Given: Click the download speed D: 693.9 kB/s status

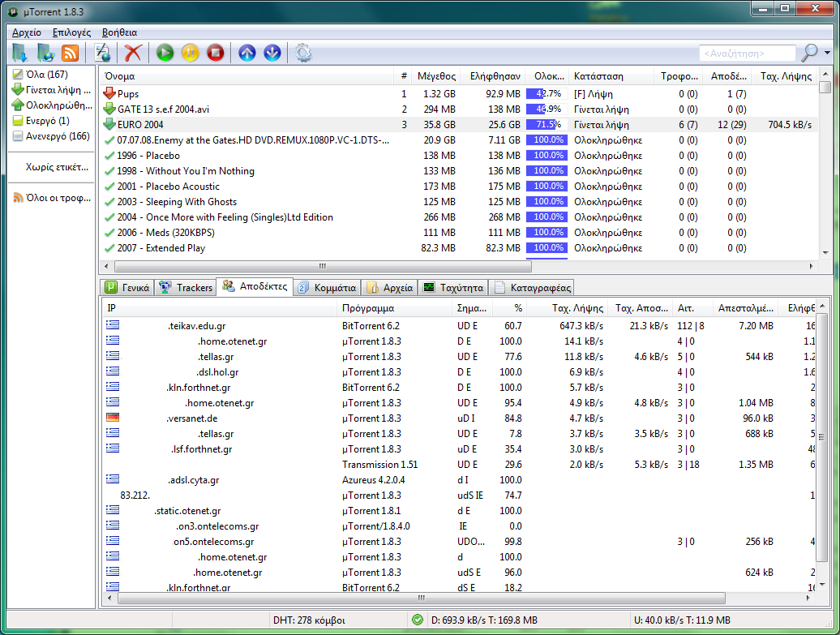Looking at the screenshot, I should pos(484,620).
